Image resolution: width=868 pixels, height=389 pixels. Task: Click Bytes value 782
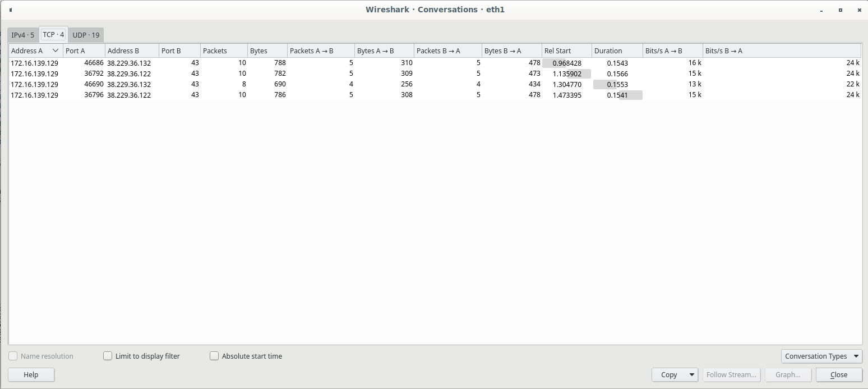(x=280, y=74)
